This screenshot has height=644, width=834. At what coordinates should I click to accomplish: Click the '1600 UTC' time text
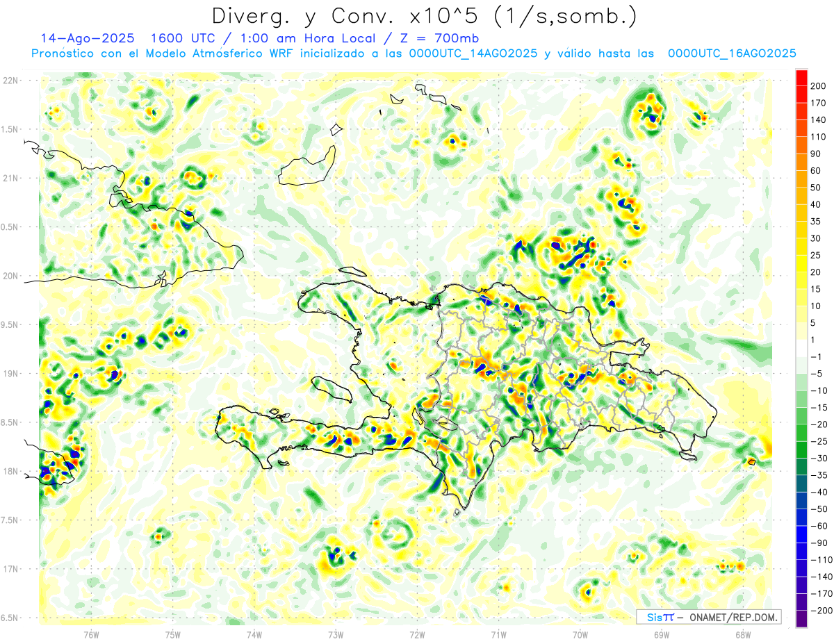pyautogui.click(x=185, y=38)
